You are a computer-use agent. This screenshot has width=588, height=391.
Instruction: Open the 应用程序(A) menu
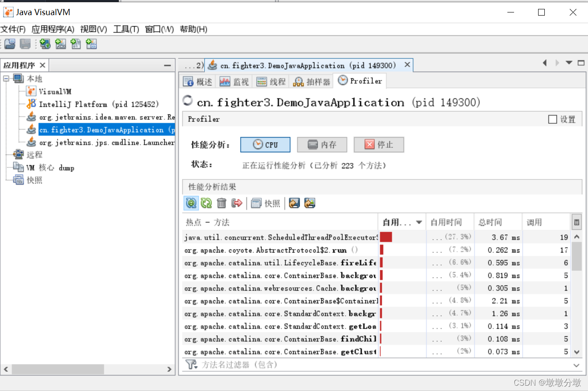click(x=53, y=29)
